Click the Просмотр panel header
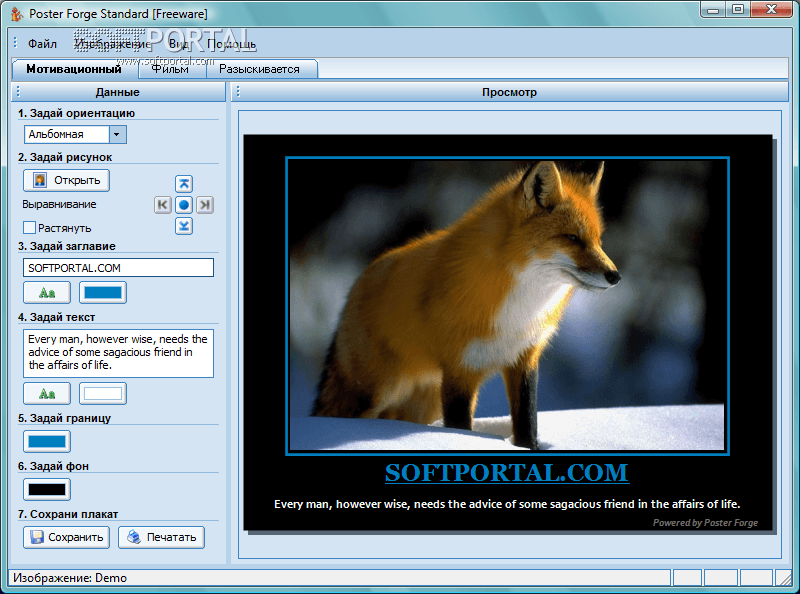 [x=509, y=92]
